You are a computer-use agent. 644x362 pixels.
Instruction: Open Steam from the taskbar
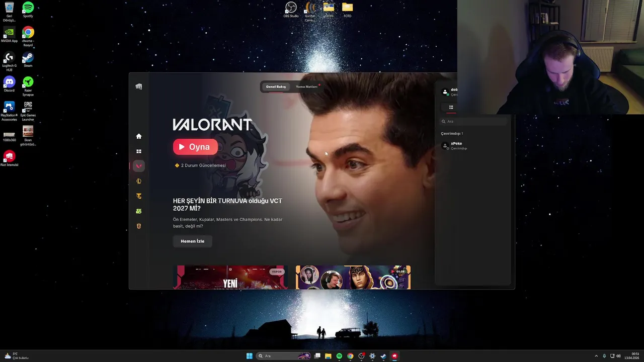coord(383,356)
